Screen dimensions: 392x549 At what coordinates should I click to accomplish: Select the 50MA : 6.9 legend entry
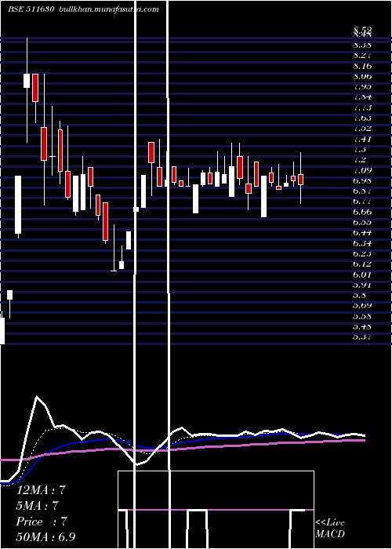[x=45, y=536]
